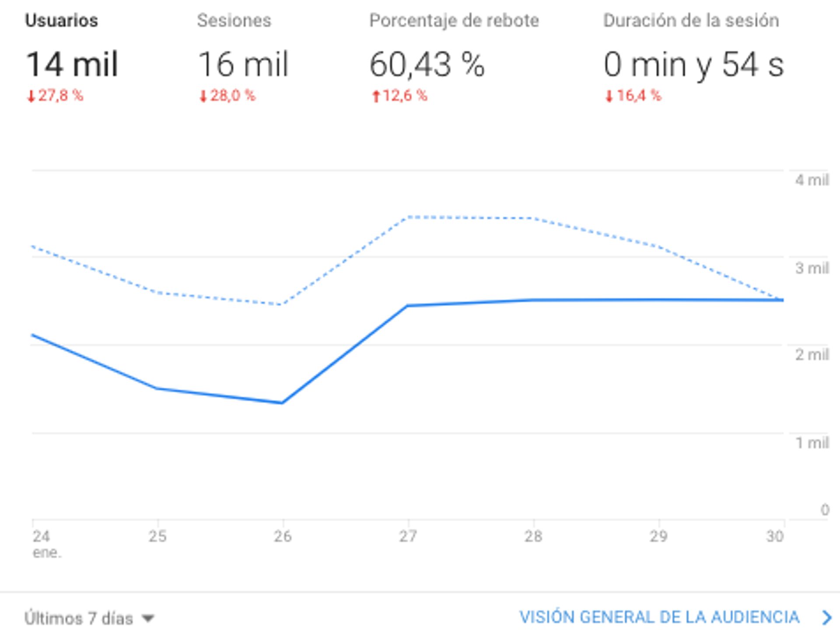840x642 pixels.
Task: Click the dotted line peak at day 27
Action: [408, 217]
